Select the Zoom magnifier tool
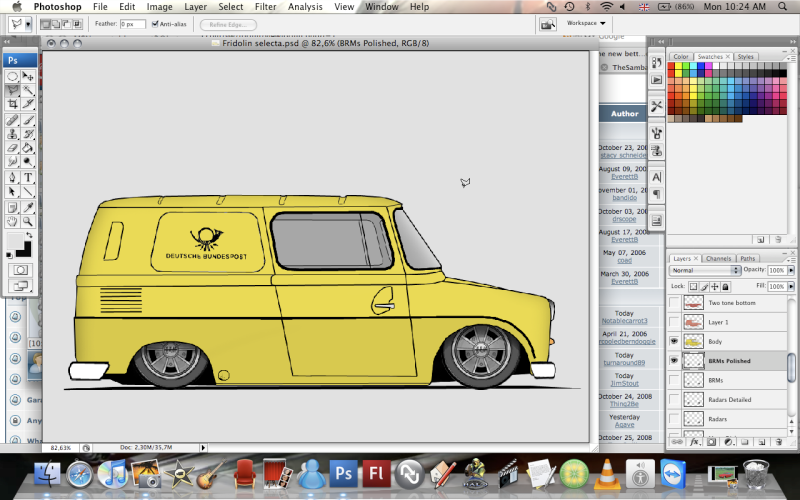This screenshot has height=500, width=800. pyautogui.click(x=28, y=221)
